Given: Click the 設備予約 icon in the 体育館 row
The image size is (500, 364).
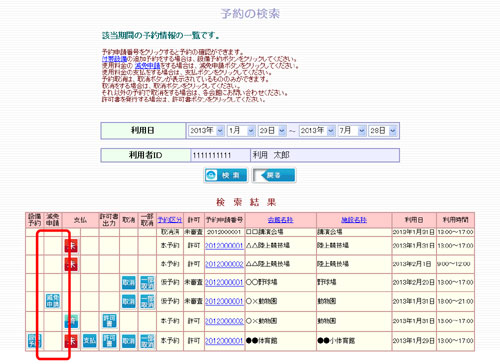Looking at the screenshot, I should [35, 341].
